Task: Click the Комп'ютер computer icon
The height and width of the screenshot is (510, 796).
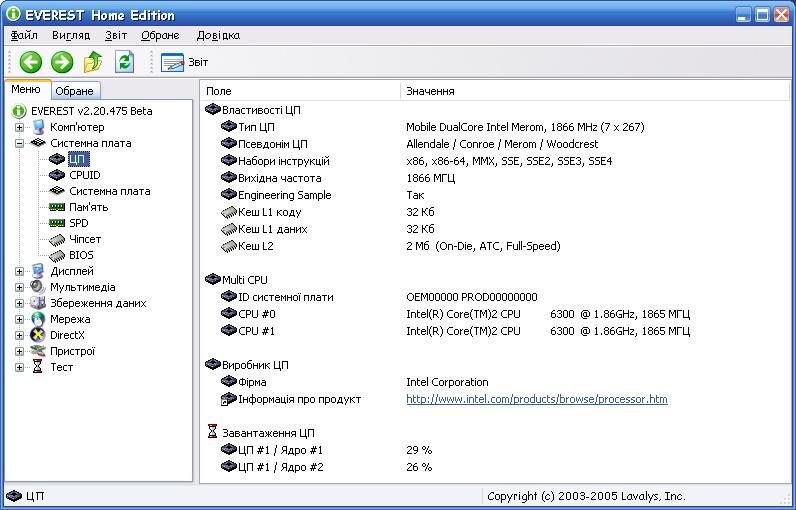Action: click(x=38, y=127)
